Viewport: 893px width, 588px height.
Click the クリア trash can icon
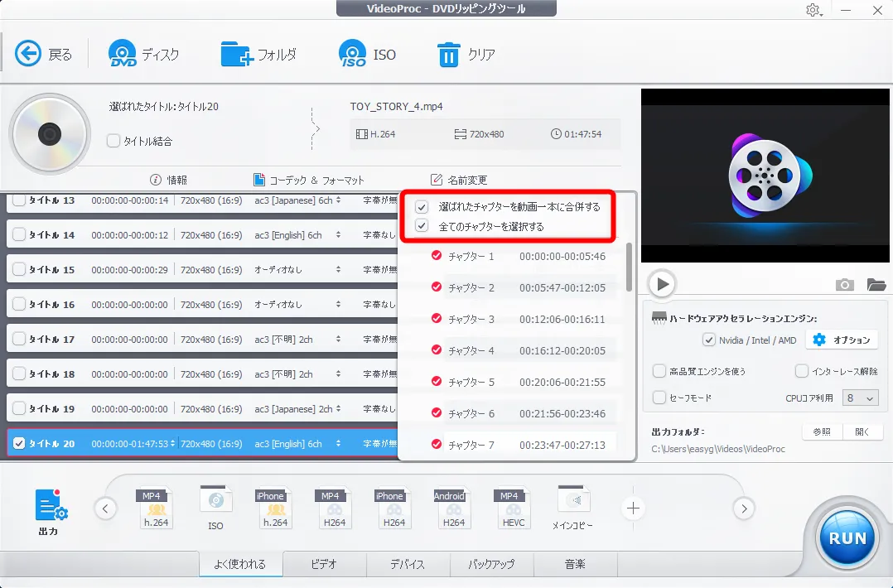click(449, 55)
